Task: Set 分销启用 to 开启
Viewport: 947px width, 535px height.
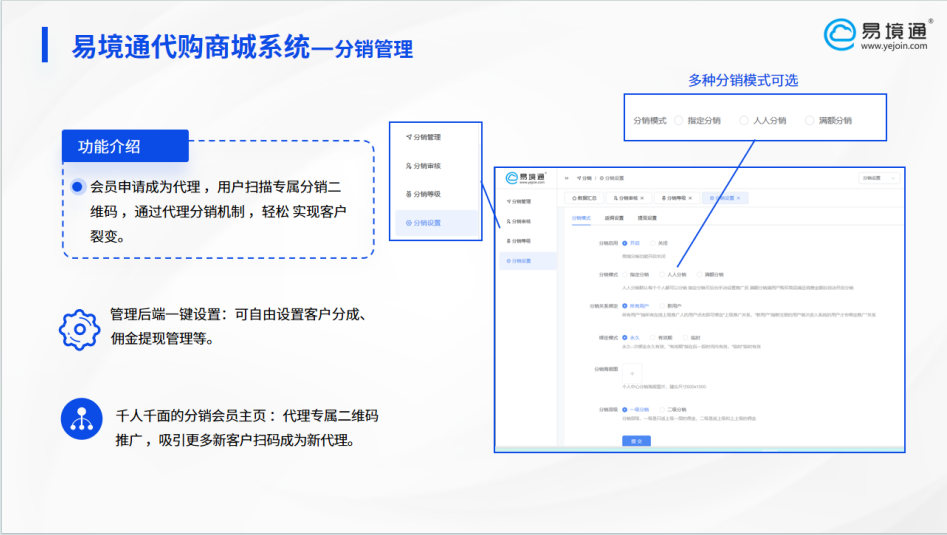Action: click(624, 243)
